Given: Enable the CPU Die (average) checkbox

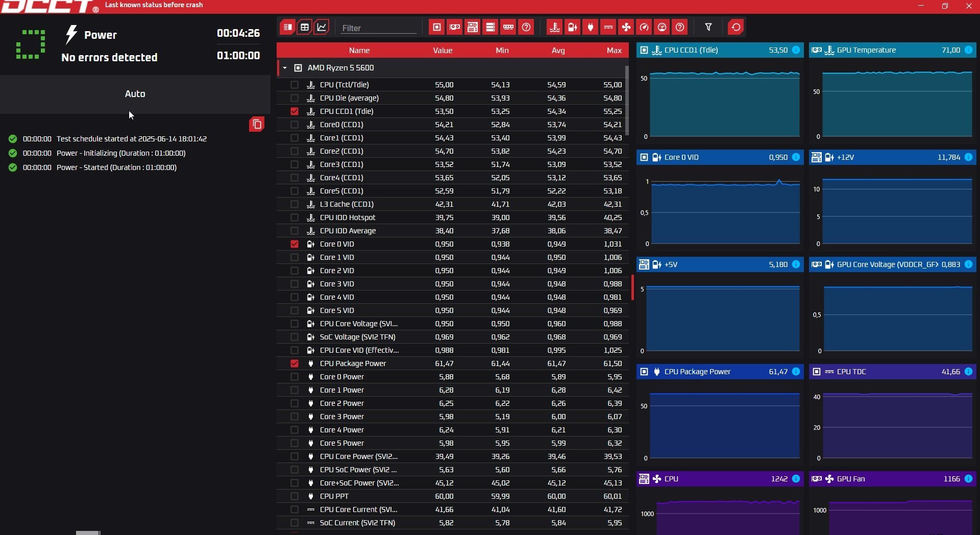Looking at the screenshot, I should pos(295,98).
